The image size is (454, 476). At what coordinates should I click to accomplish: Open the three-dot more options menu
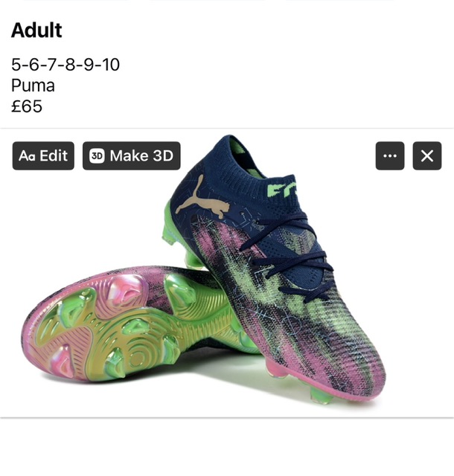[x=390, y=156]
